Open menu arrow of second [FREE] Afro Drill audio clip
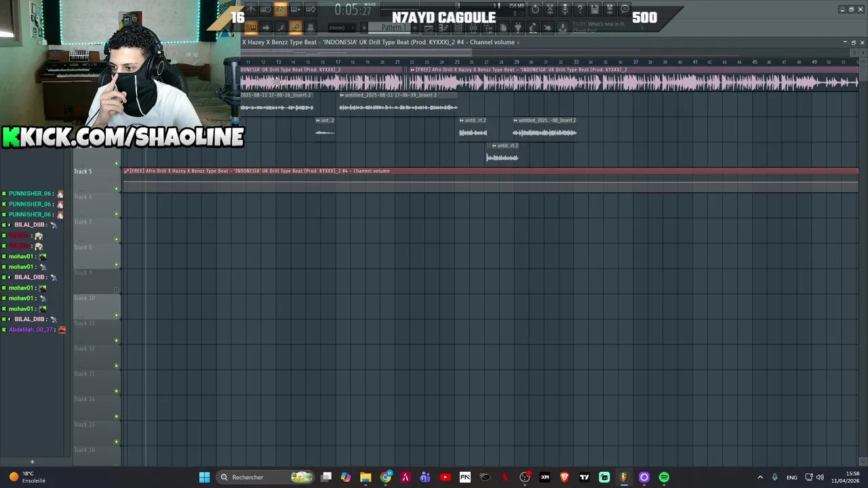Image resolution: width=868 pixels, height=488 pixels. [412, 70]
